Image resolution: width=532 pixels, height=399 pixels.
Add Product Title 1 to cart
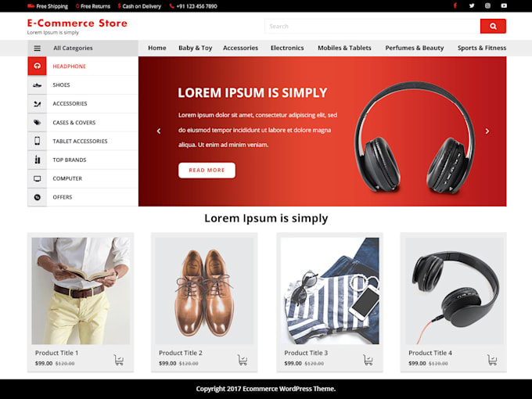(118, 360)
